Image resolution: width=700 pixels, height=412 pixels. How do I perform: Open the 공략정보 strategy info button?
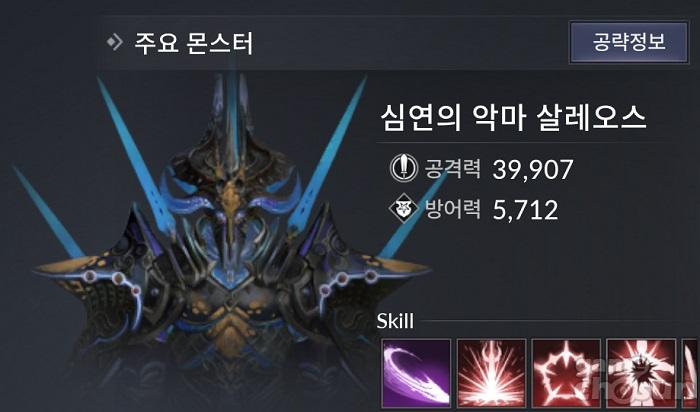(x=629, y=42)
